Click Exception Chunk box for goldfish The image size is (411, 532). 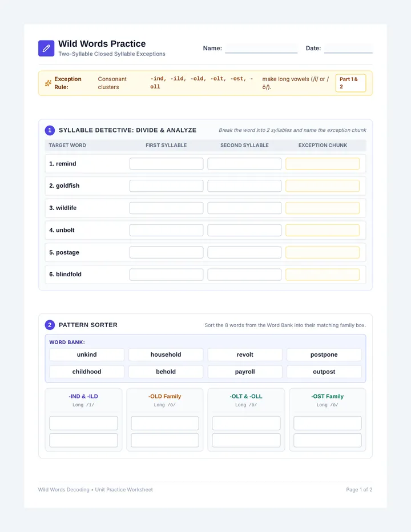coord(323,186)
